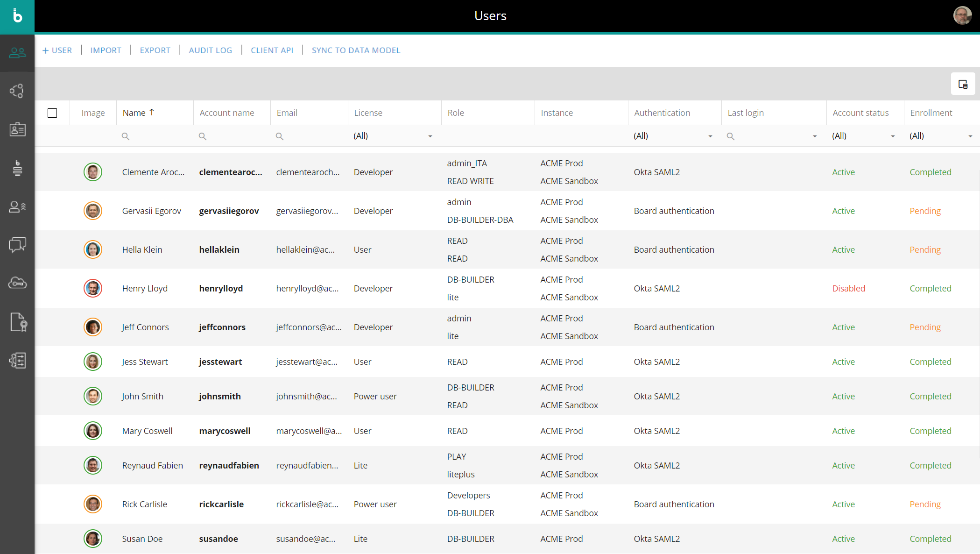Screen dimensions: 980x554
Task: Open the column chooser icon button
Action: tap(963, 84)
